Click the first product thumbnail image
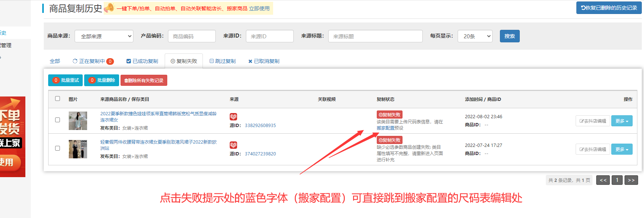644x218 pixels. 78,121
